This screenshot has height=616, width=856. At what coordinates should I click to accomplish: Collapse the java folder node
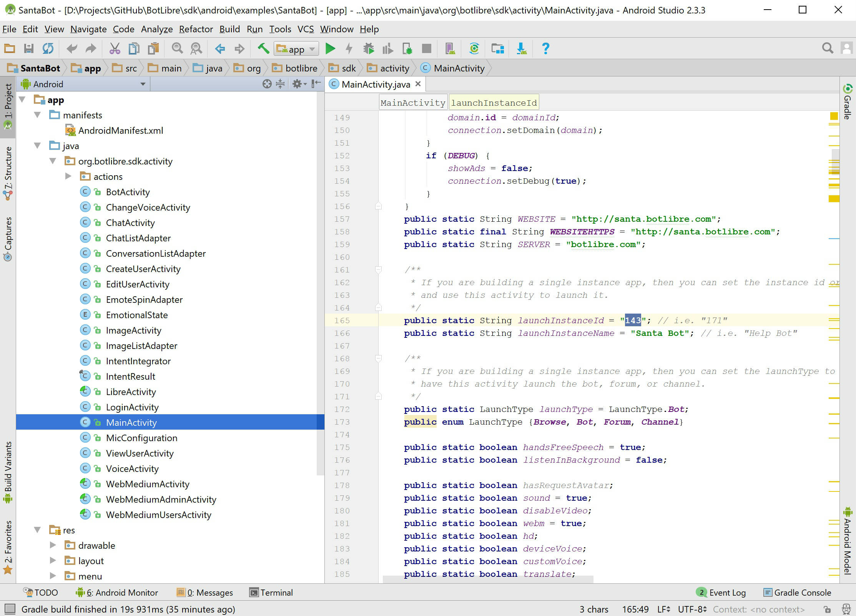point(37,146)
